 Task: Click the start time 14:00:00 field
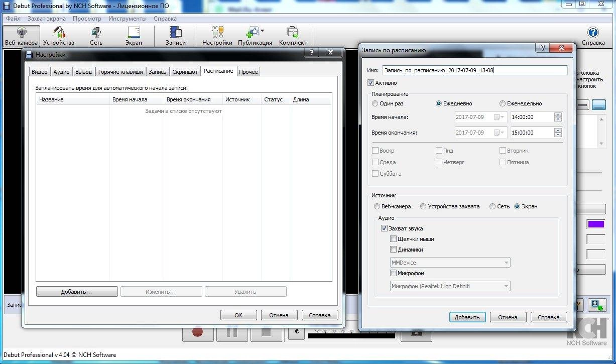[532, 117]
